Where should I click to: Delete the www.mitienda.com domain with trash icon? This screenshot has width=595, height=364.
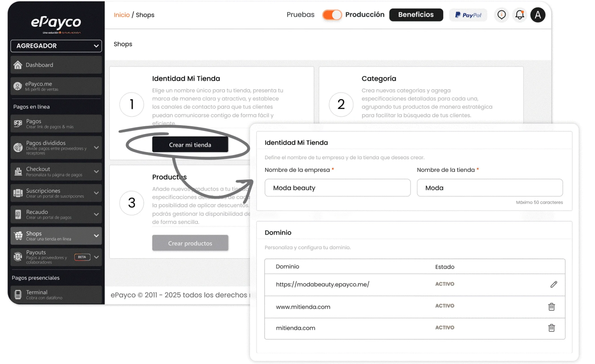[x=551, y=307]
